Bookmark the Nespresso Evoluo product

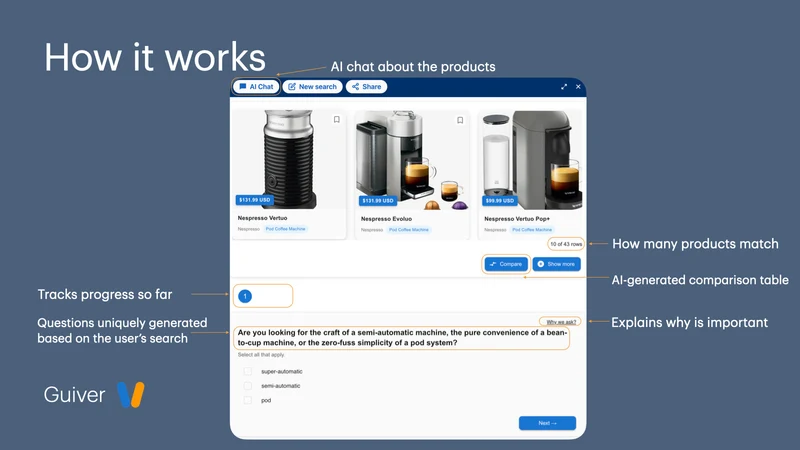pyautogui.click(x=460, y=120)
